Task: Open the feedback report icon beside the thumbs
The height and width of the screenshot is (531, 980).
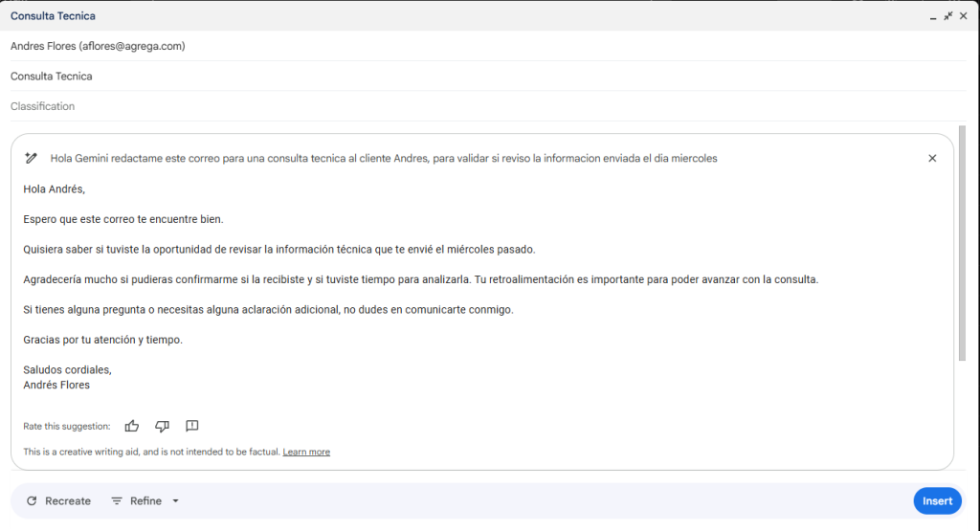Action: click(x=191, y=426)
